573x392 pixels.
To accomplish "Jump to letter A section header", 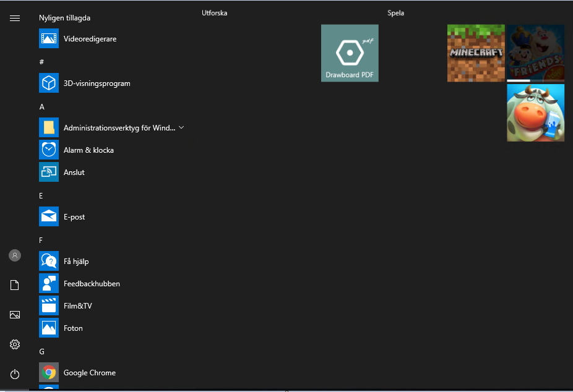I will tap(42, 106).
